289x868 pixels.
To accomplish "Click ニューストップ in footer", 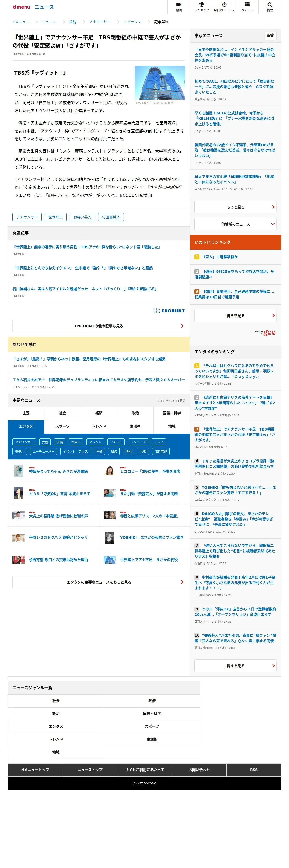I will [x=90, y=770].
